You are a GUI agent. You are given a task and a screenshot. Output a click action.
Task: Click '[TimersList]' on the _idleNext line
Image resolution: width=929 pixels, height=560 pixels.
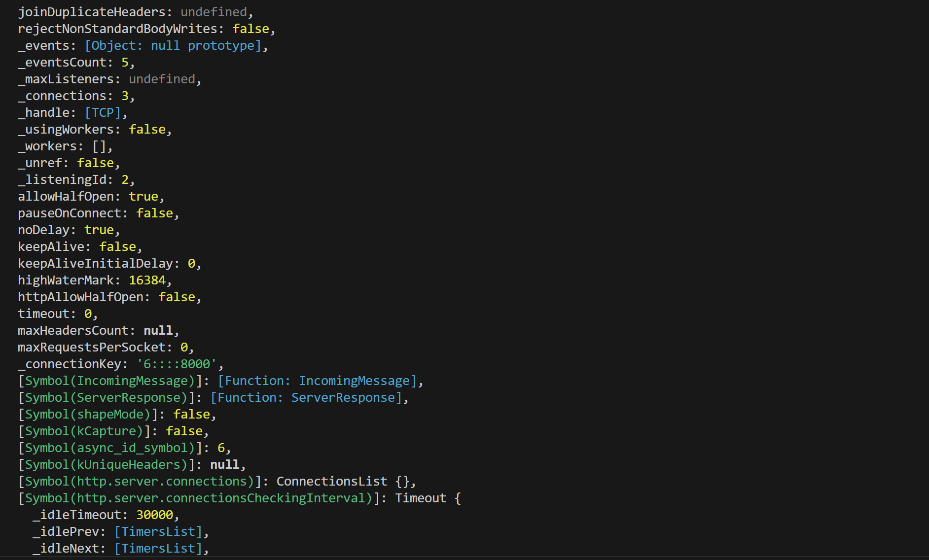pos(158,549)
